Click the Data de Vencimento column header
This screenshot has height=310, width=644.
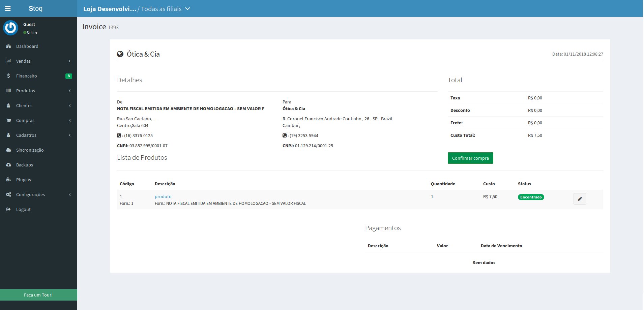coord(501,246)
